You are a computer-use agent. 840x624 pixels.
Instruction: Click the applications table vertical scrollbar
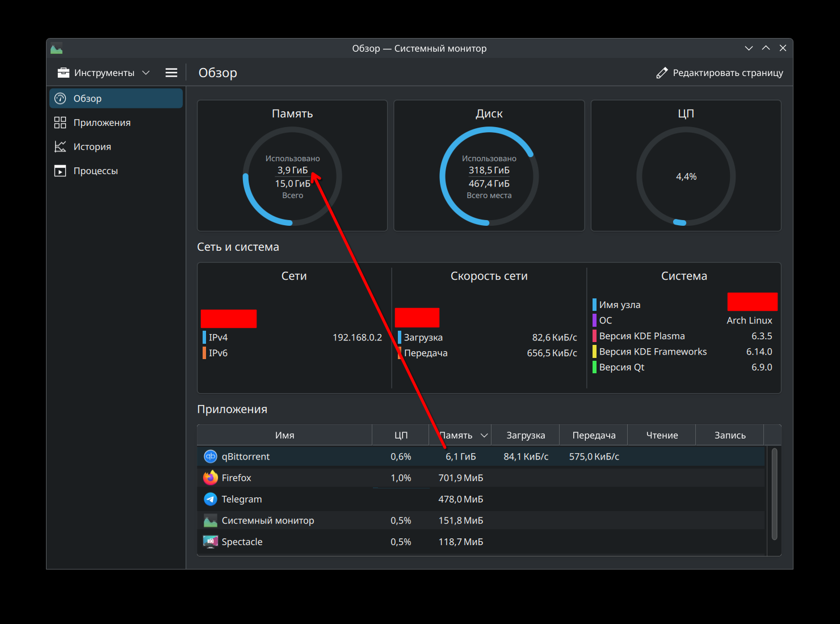774,494
